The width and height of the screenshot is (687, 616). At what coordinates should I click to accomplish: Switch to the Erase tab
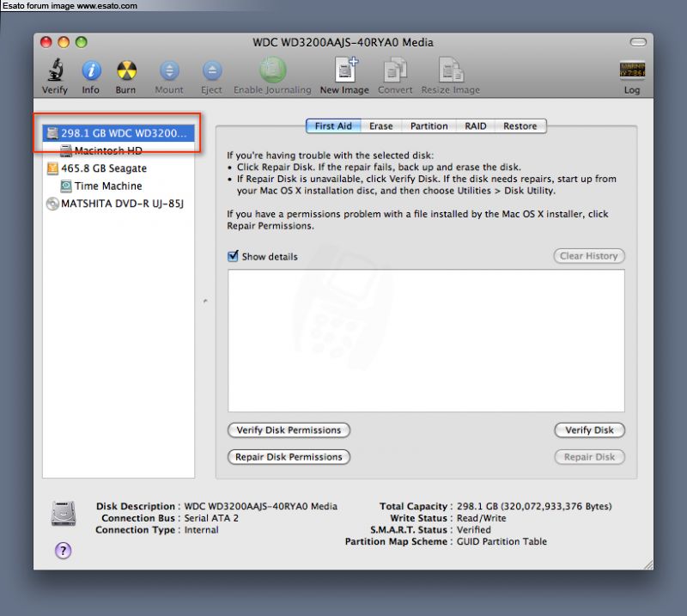381,126
